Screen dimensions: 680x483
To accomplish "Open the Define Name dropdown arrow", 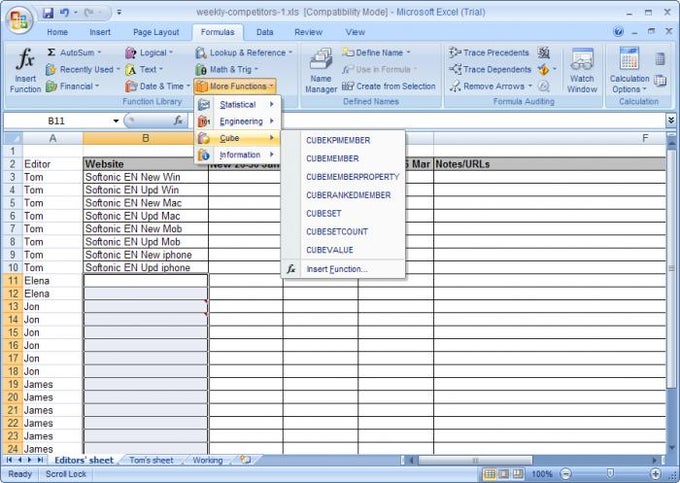I will 408,53.
